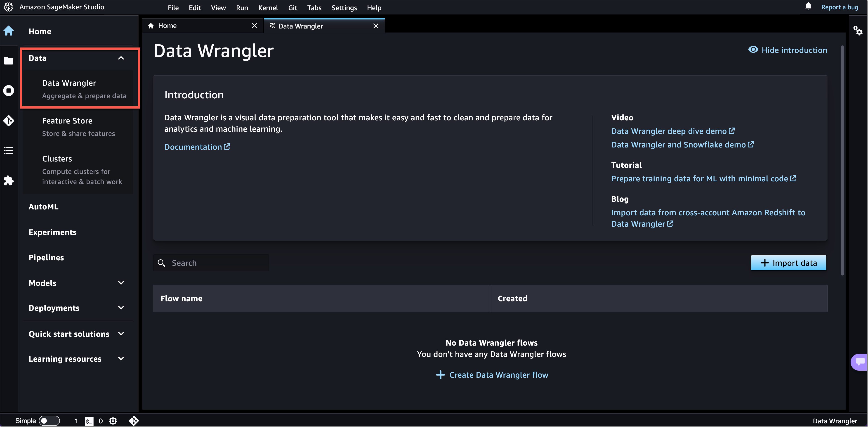Image resolution: width=868 pixels, height=427 pixels.
Task: Expand the Models section
Action: (121, 283)
